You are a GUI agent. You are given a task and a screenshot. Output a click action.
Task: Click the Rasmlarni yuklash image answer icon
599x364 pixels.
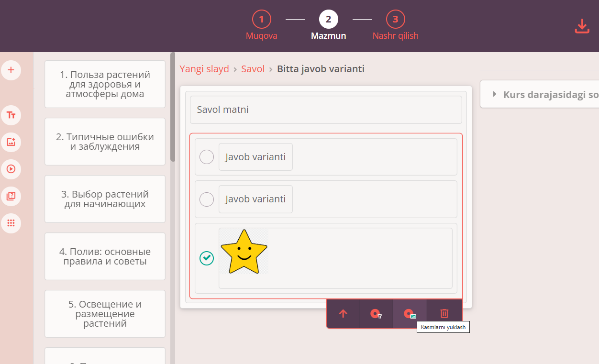pos(410,314)
